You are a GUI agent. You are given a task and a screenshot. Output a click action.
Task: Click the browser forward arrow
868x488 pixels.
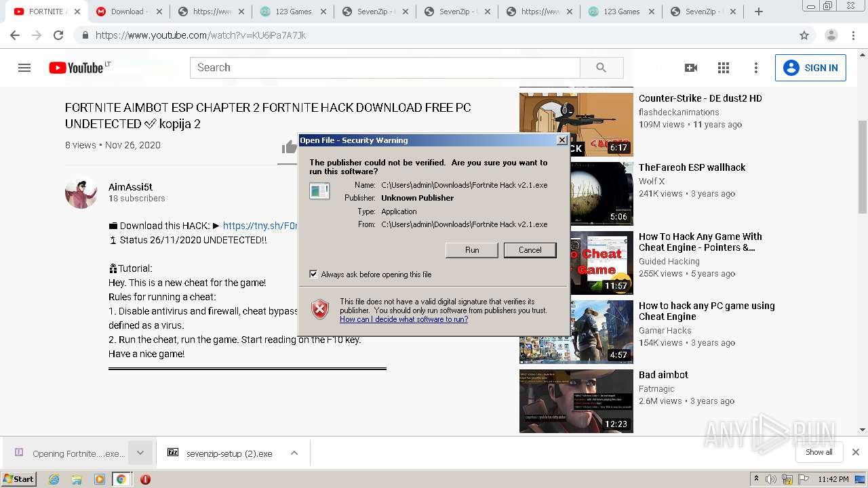37,35
